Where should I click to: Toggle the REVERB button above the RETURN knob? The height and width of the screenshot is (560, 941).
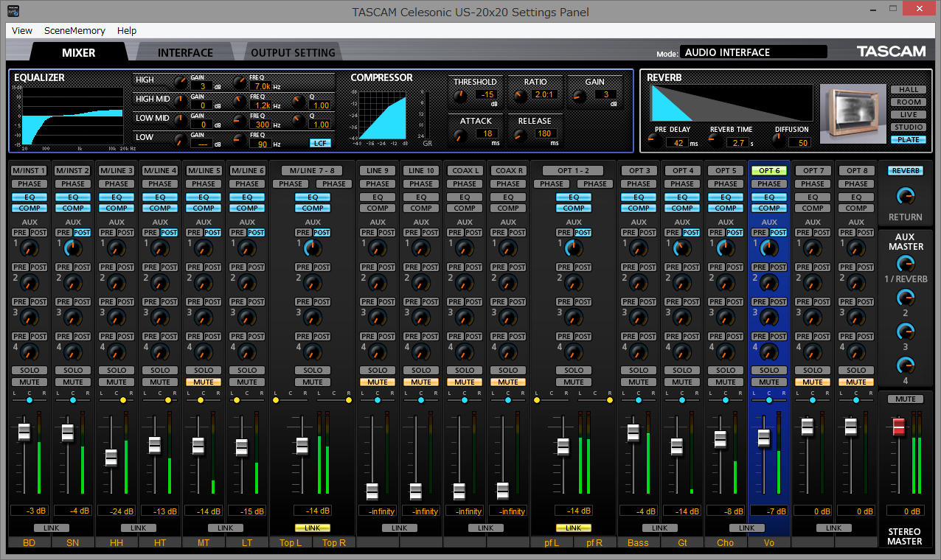pos(906,171)
